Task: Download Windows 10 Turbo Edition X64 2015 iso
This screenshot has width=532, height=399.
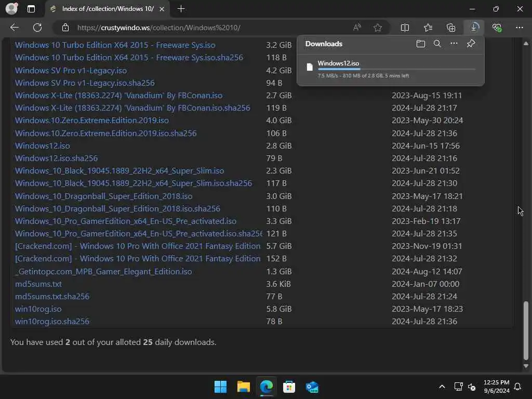Action: 115,45
